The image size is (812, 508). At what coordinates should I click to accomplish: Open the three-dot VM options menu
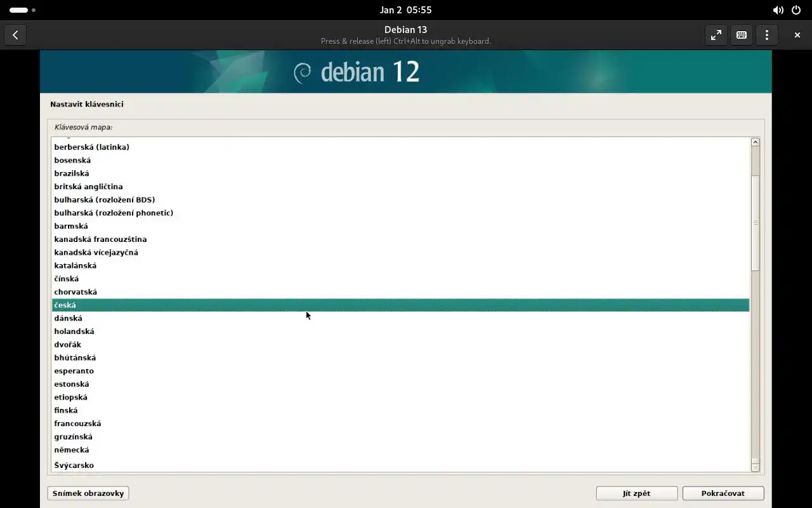tap(767, 35)
